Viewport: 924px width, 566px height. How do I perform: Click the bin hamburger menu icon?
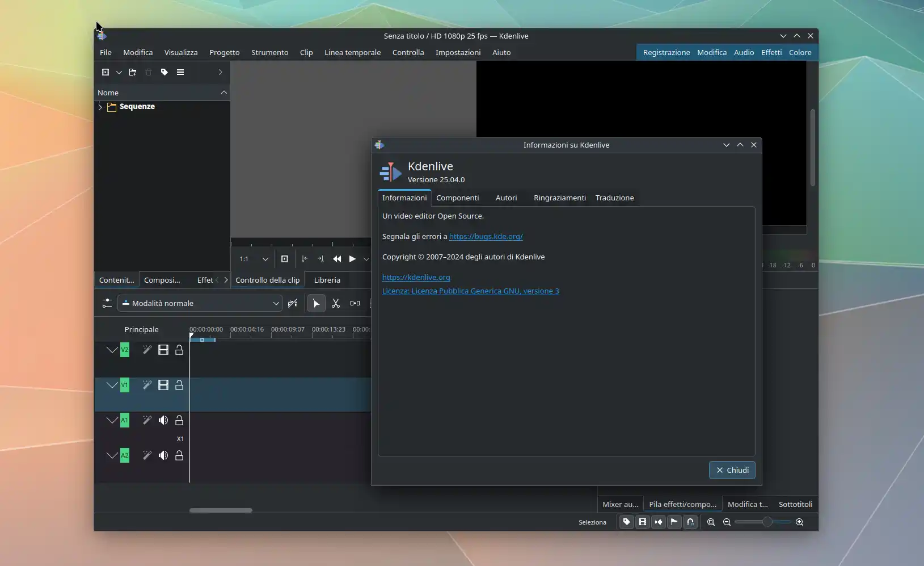(180, 72)
